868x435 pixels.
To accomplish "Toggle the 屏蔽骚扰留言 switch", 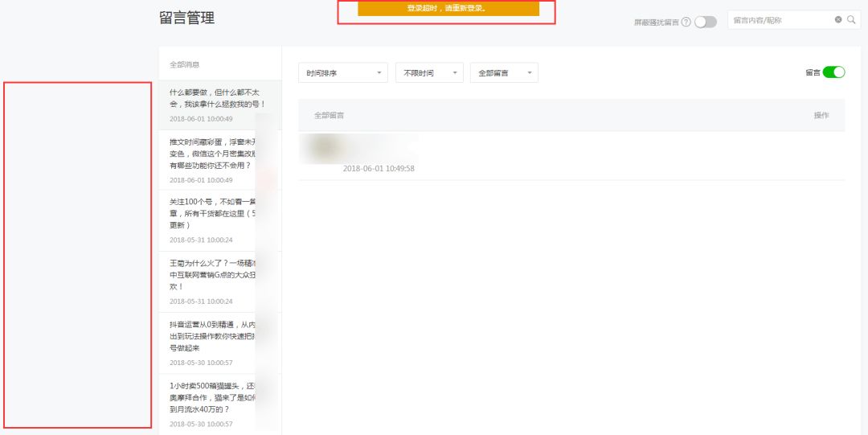I will point(706,23).
